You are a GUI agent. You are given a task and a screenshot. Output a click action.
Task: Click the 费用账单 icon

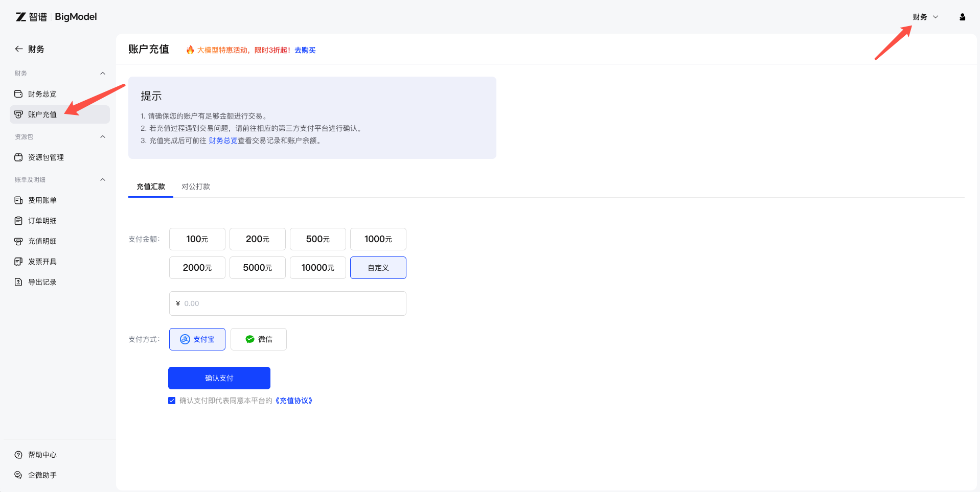tap(18, 200)
